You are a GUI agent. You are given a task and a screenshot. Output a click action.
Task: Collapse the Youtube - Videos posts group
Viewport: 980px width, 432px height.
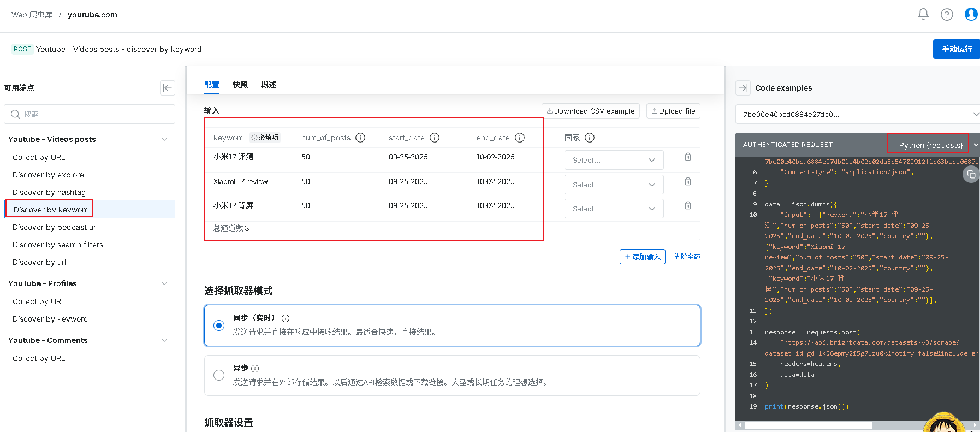tap(164, 139)
